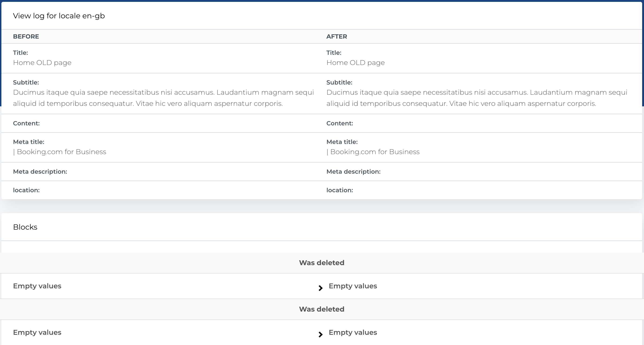Click the Title field in the Before column
The image size is (644, 345).
(20, 52)
